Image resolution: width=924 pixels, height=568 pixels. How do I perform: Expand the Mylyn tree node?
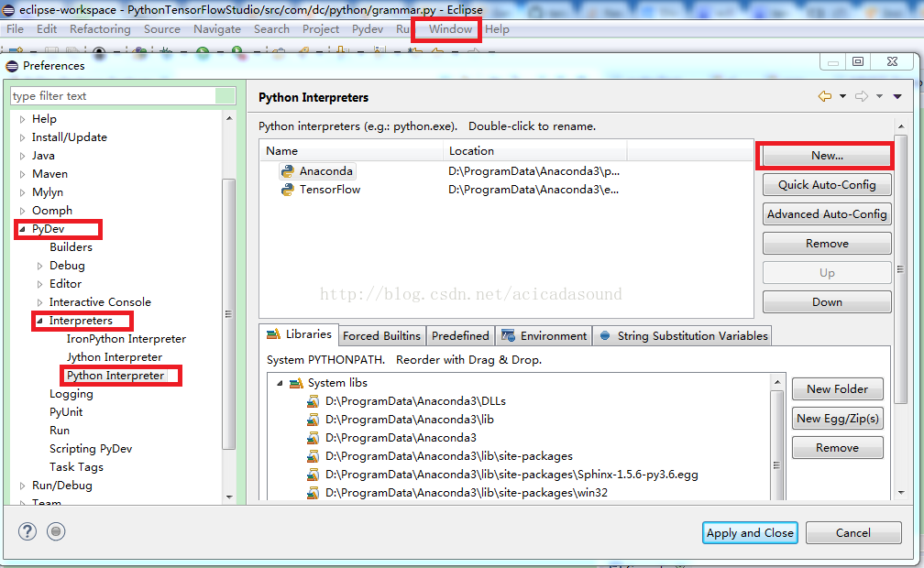pos(22,192)
